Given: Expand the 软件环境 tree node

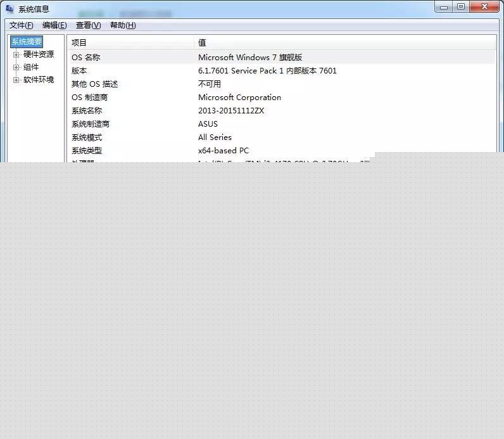Looking at the screenshot, I should pyautogui.click(x=16, y=80).
